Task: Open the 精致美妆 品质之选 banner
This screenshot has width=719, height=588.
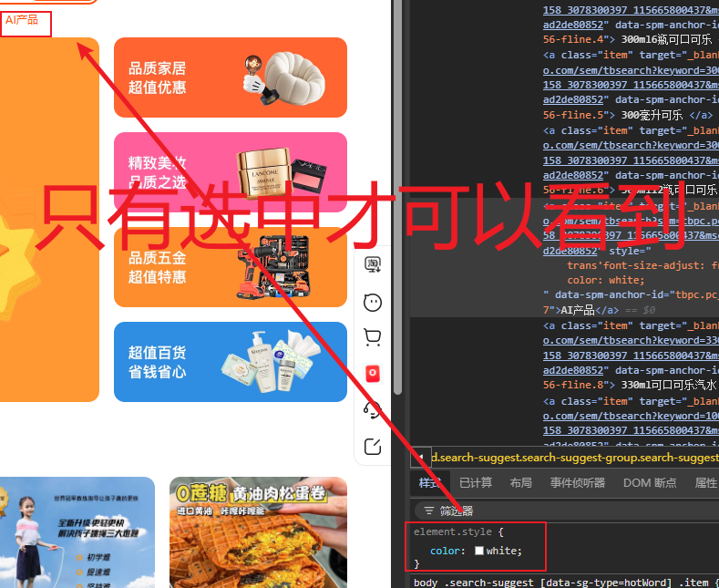Action: [x=231, y=172]
